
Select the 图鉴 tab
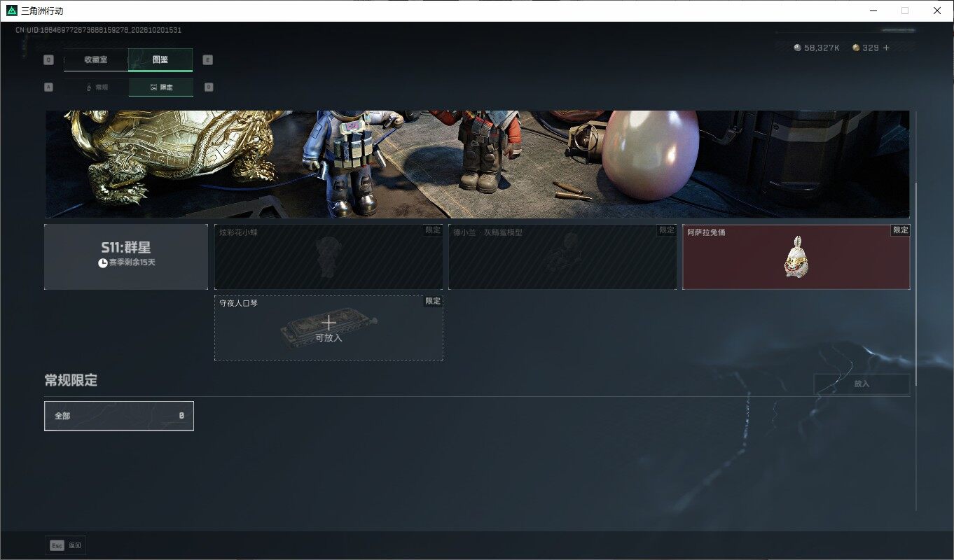click(x=160, y=59)
